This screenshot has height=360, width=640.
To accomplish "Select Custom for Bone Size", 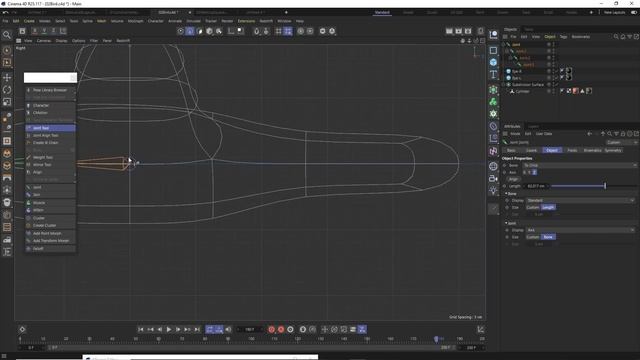I will (x=532, y=207).
